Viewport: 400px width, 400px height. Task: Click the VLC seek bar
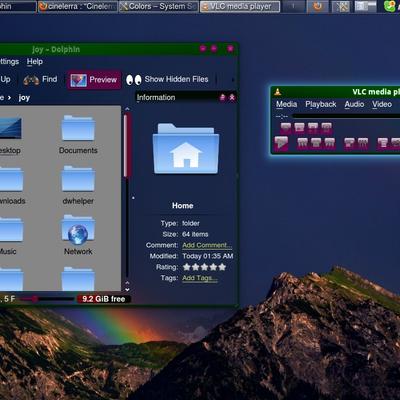[x=346, y=116]
